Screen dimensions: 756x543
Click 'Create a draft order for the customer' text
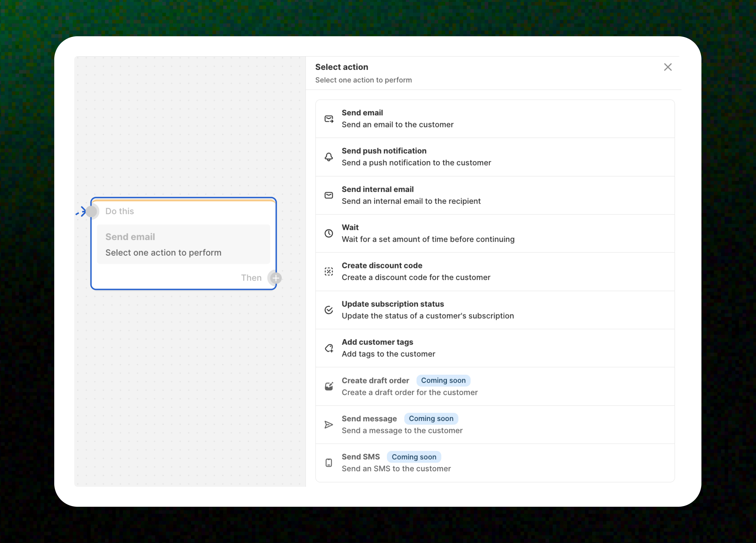[x=409, y=392]
